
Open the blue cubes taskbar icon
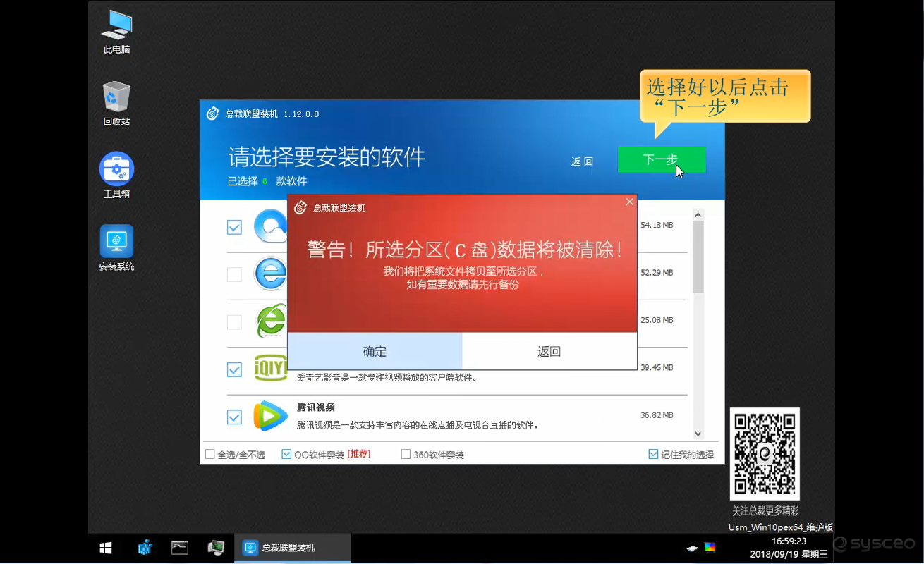[145, 548]
